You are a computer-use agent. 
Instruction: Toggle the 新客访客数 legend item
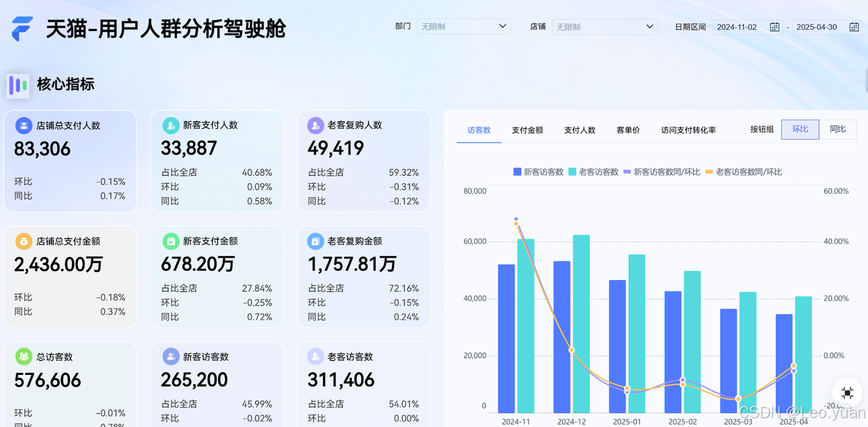pyautogui.click(x=538, y=172)
